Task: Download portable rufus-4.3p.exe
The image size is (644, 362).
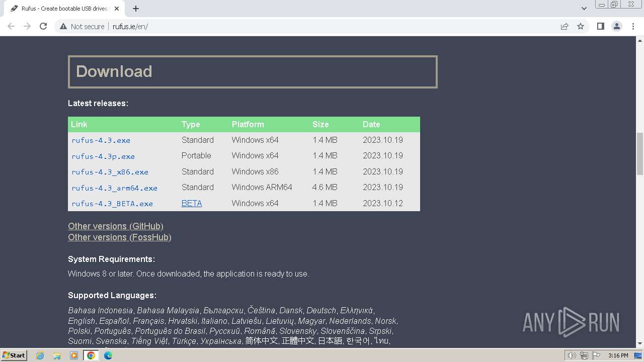Action: coord(103,156)
